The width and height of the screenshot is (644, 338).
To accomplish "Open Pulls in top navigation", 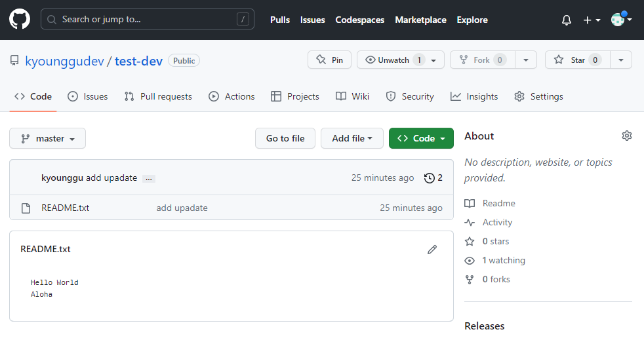I will (280, 20).
